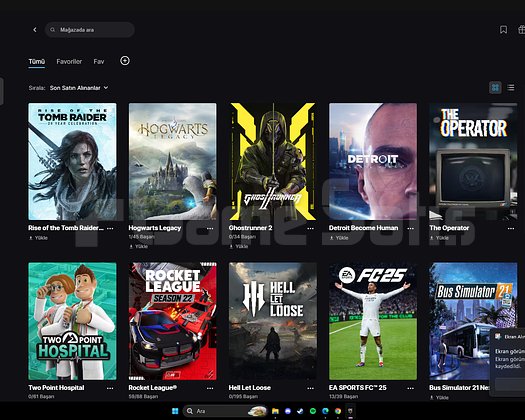
Task: Switch to the Favoriler tab
Action: [x=69, y=62]
